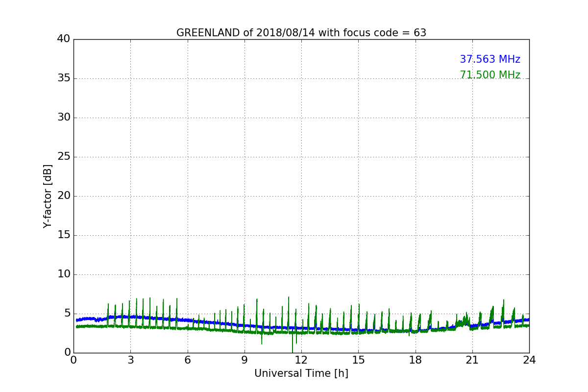
Task: Click the Y-factor [dB] axis label
Action: [x=48, y=196]
